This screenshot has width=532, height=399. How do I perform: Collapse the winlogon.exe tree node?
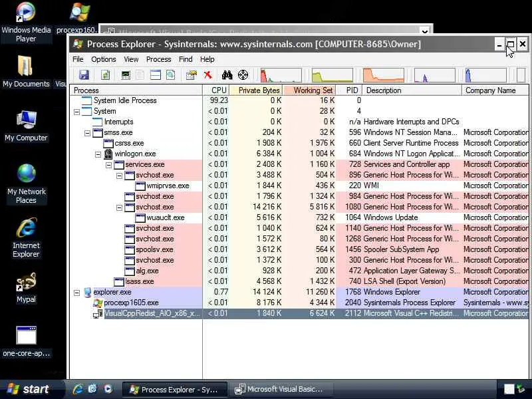click(x=98, y=154)
